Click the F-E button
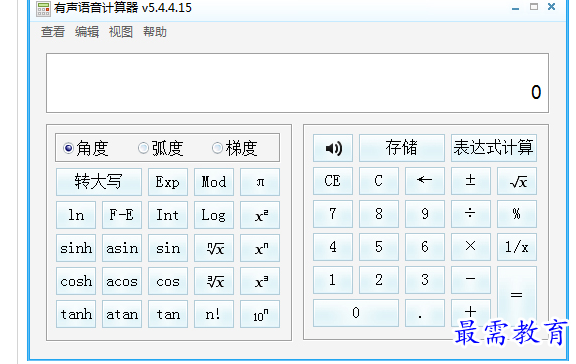Viewport: 576px width, 364px height. click(122, 215)
